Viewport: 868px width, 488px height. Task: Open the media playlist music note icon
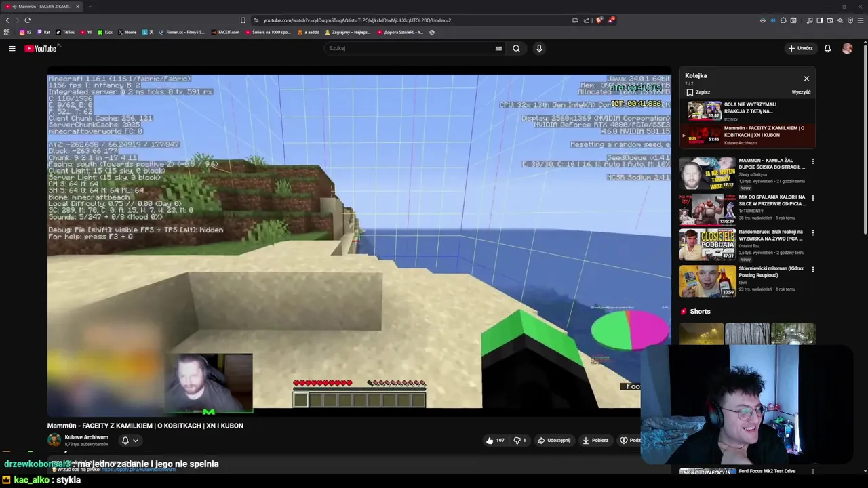pyautogui.click(x=809, y=20)
